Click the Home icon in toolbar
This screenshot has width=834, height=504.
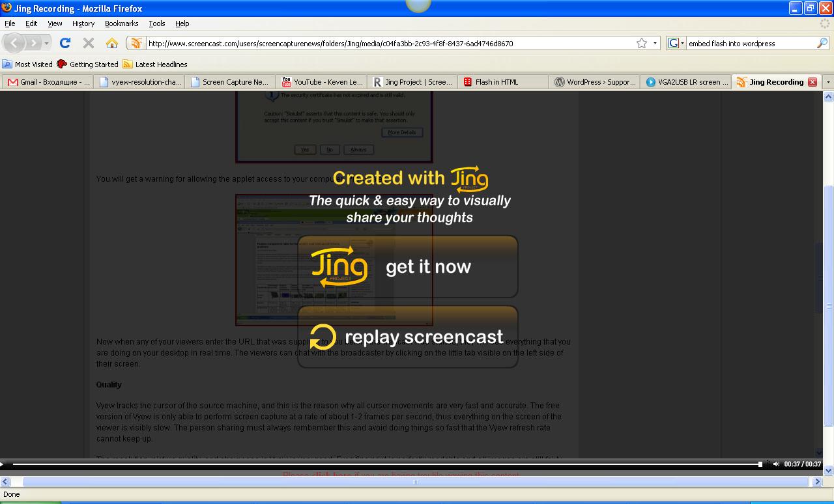pyautogui.click(x=112, y=43)
